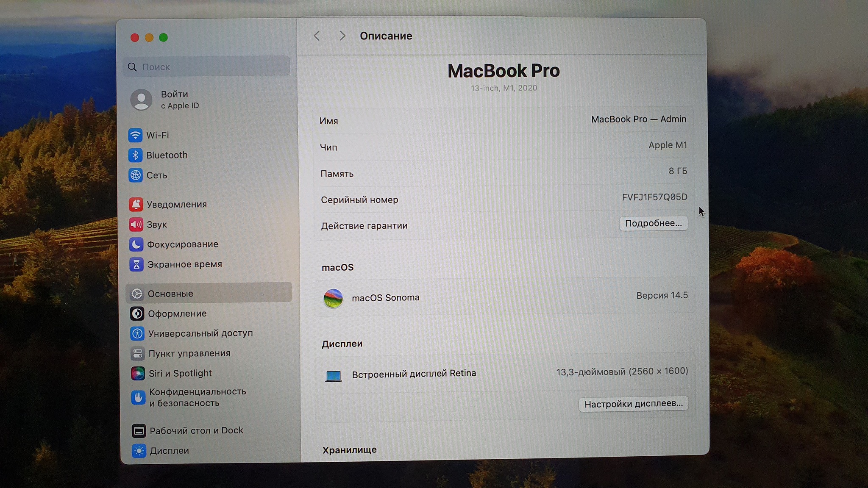Go back with the left chevron
Image resolution: width=868 pixels, height=488 pixels.
click(x=317, y=36)
